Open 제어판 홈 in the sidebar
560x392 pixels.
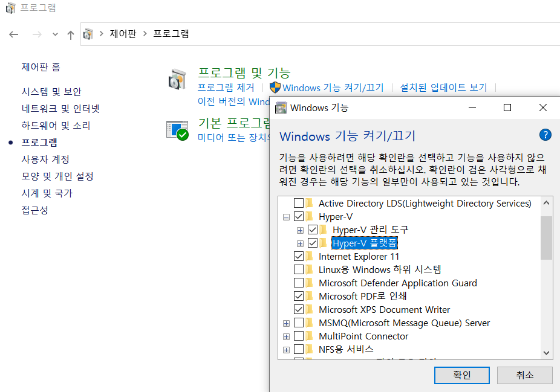tap(41, 66)
